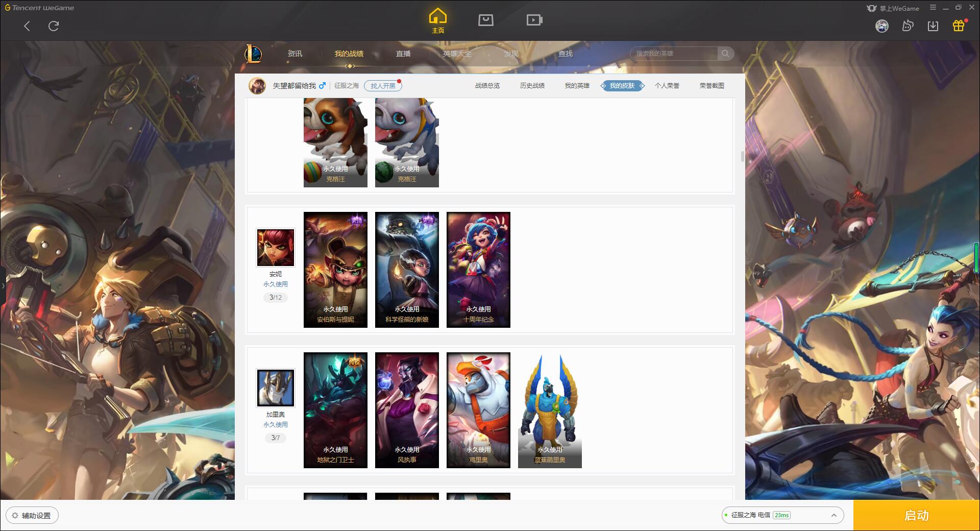Image resolution: width=980 pixels, height=531 pixels.
Task: Click the 3/7 skin count badge
Action: pos(276,438)
